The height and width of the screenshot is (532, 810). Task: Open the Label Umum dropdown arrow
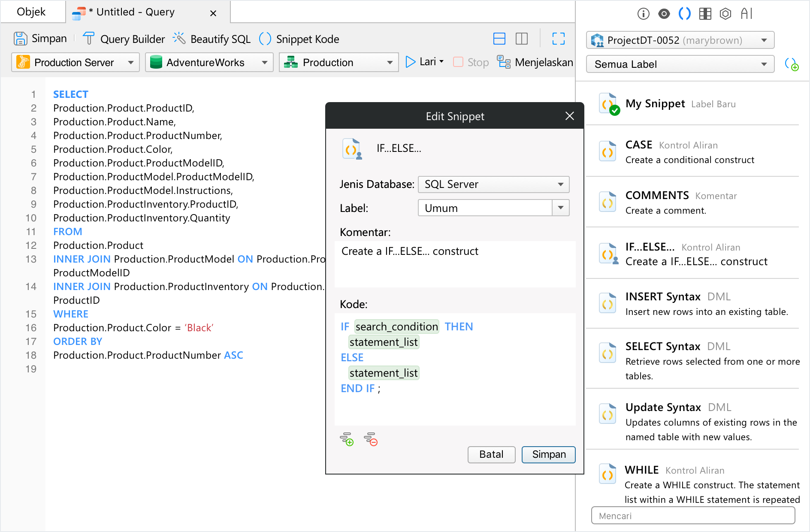560,208
